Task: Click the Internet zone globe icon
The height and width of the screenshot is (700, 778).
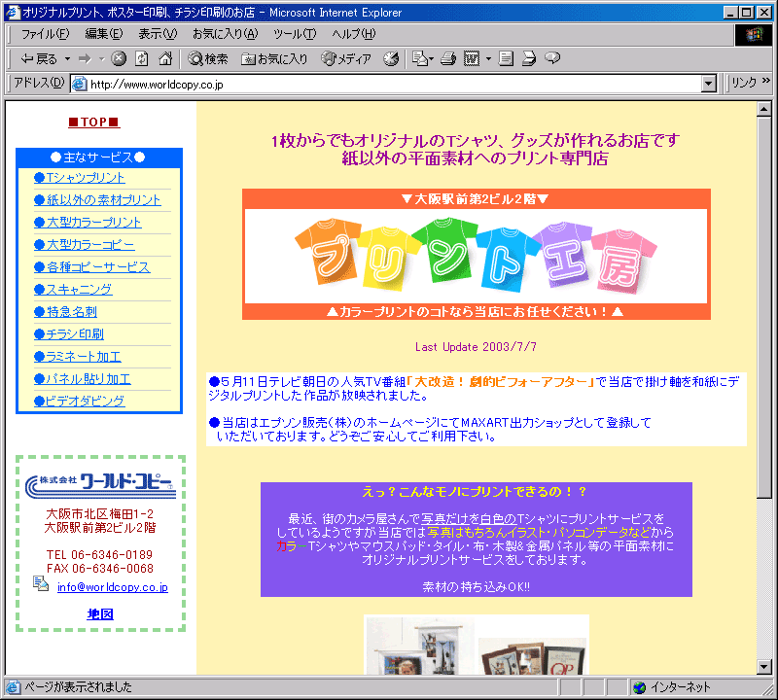Action: [x=640, y=687]
